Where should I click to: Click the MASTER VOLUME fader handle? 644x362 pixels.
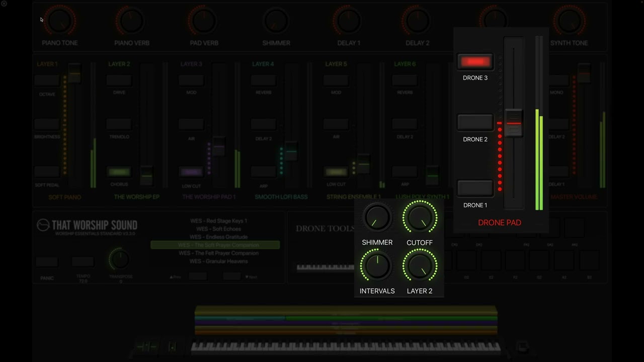coord(584,74)
